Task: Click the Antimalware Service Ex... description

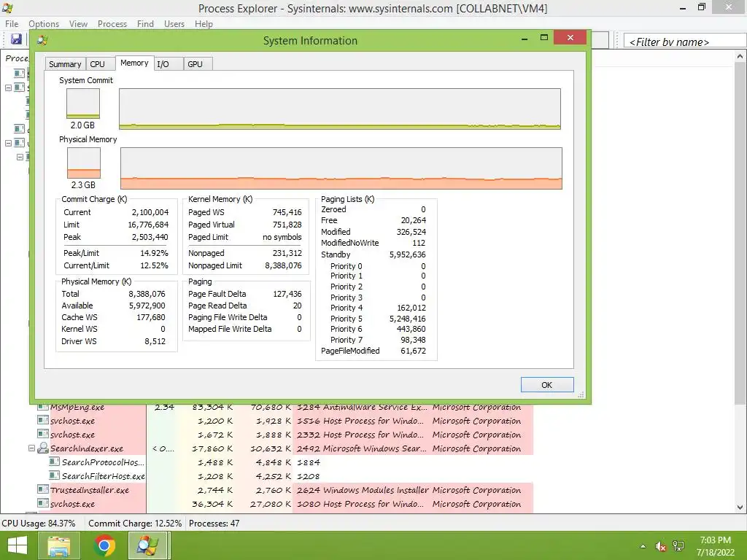Action: point(375,407)
